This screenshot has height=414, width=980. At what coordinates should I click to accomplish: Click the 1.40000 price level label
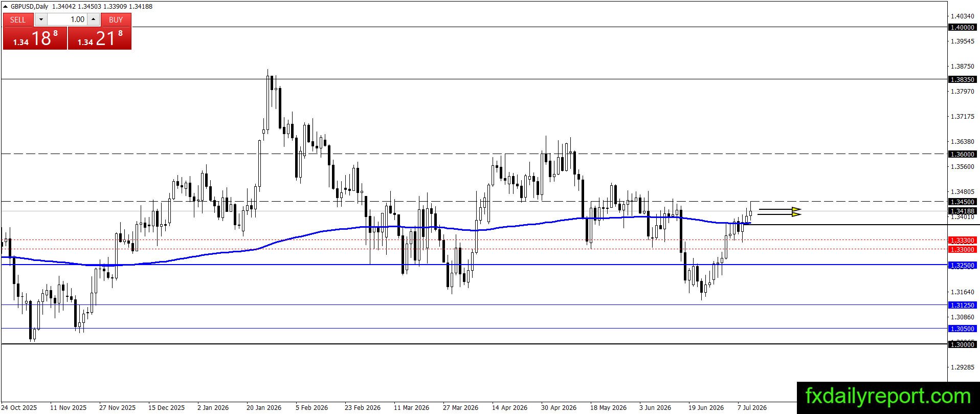click(x=962, y=27)
